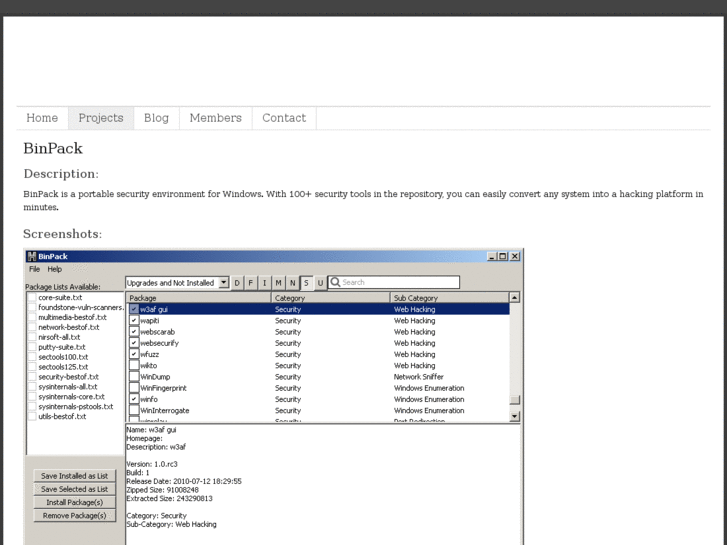Uncheck the websecurify package checkbox

tap(134, 343)
